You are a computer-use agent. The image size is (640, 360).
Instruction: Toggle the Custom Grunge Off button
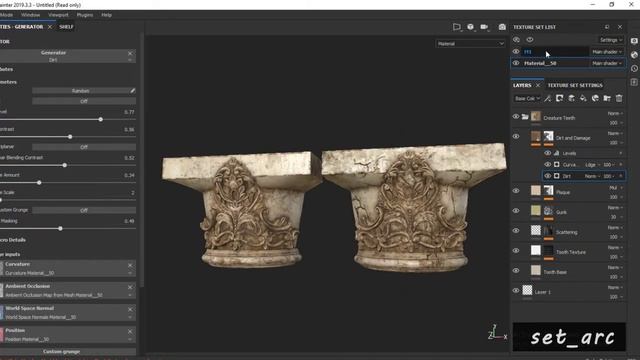click(x=84, y=210)
